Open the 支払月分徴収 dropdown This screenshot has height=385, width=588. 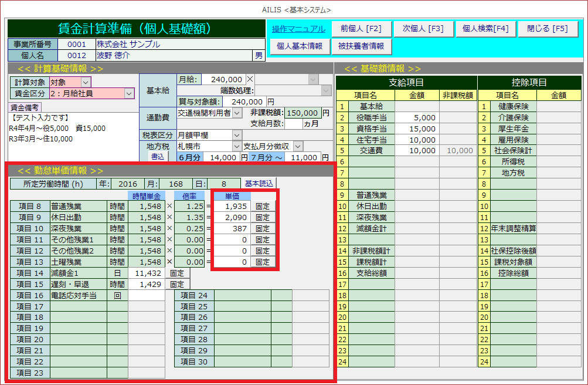tap(298, 146)
